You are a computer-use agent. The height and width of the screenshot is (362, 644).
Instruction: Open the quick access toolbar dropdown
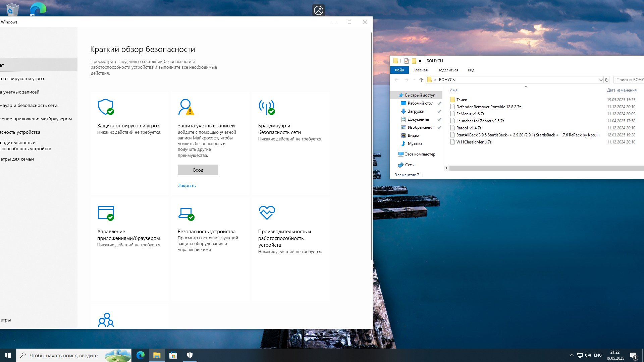[x=420, y=61]
